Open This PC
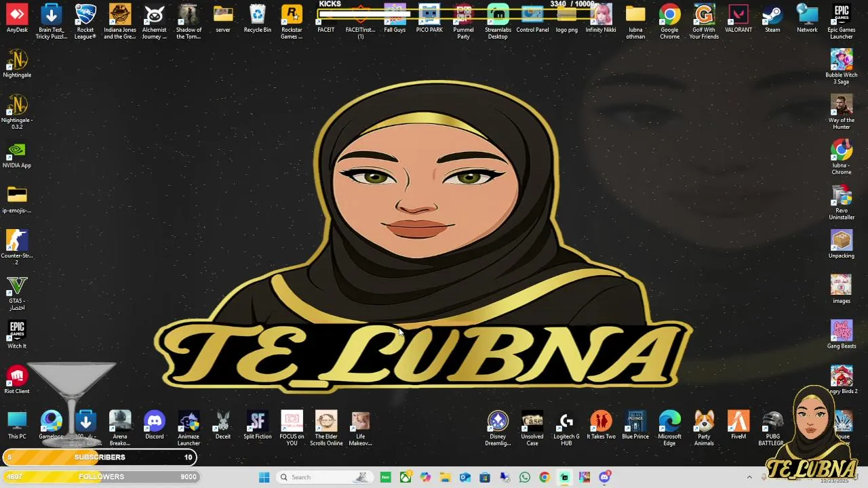This screenshot has width=868, height=488. [17, 426]
